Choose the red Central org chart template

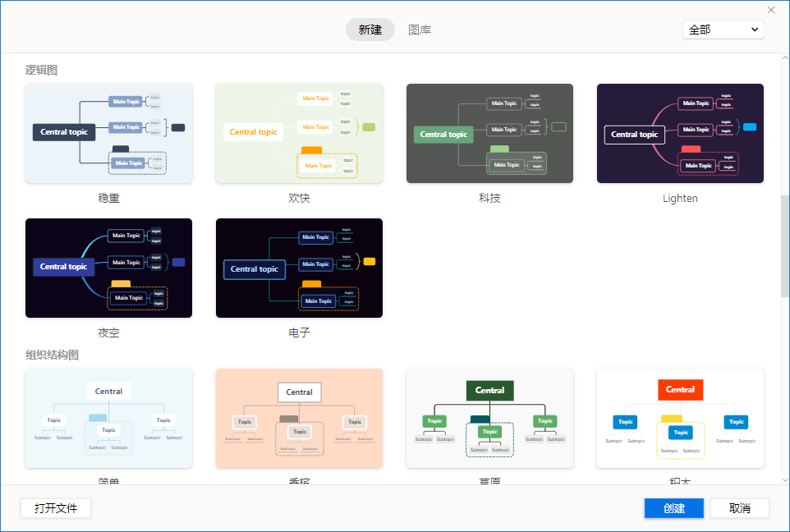click(x=680, y=418)
